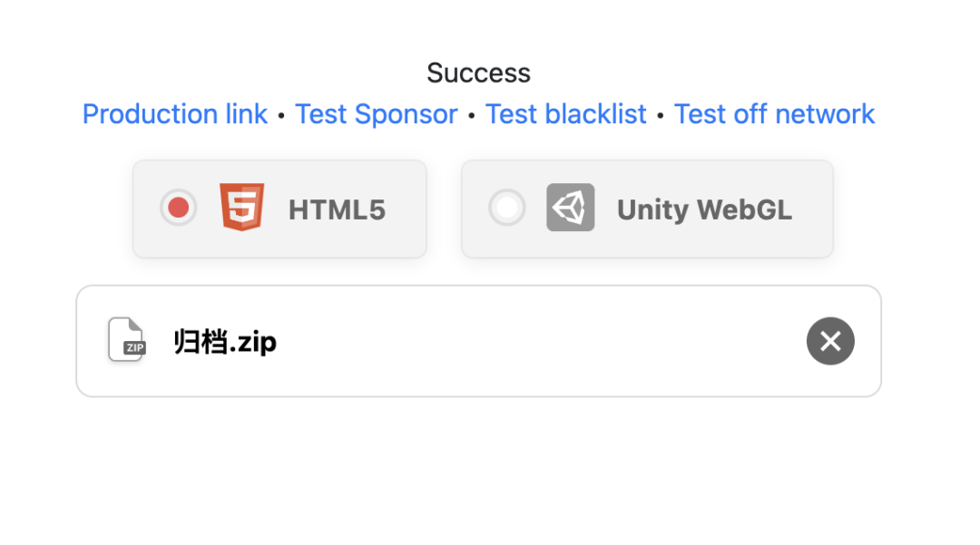This screenshot has height=545, width=980.
Task: Click blank right edge of Unity WebGL card
Action: [815, 209]
